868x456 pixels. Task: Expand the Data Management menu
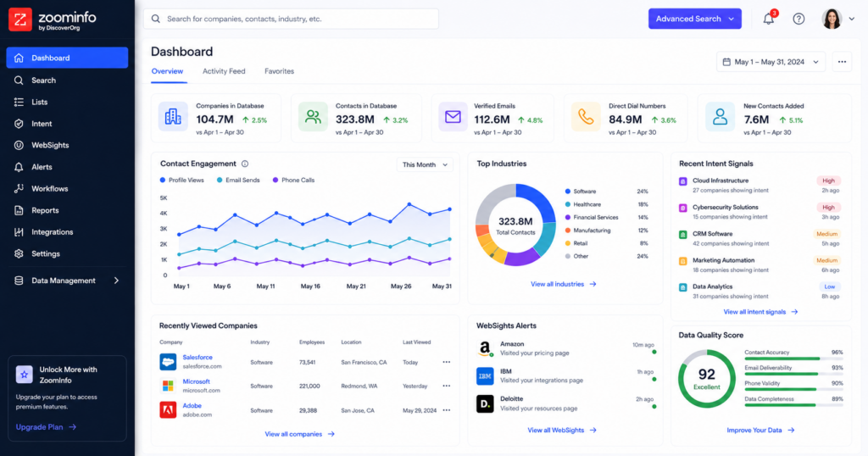[67, 281]
